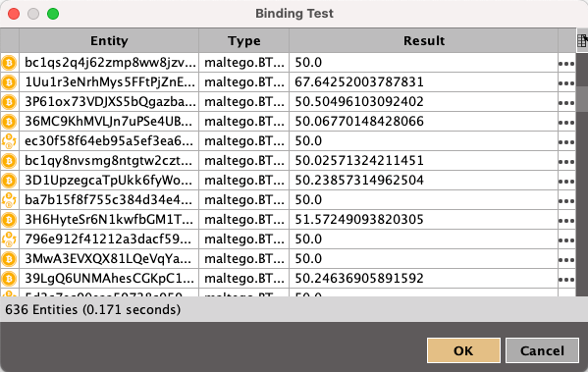
Task: Dismiss the dialog with Cancel button
Action: coord(542,350)
